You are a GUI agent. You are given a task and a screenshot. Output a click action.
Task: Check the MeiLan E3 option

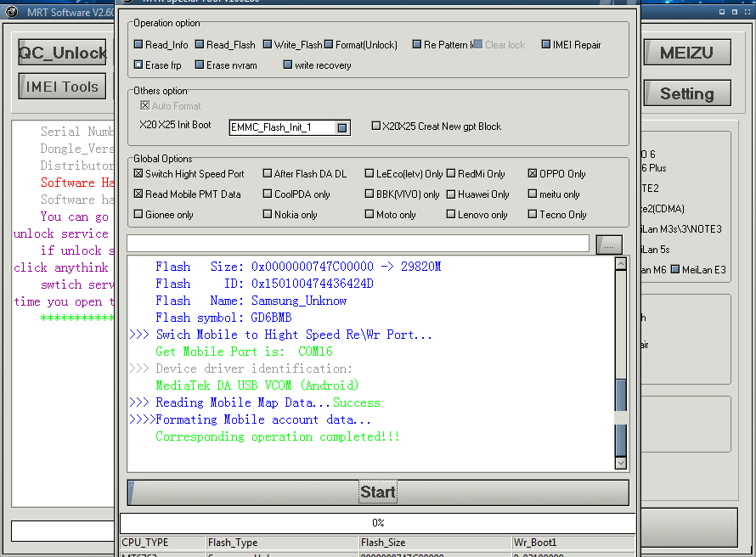coord(675,269)
